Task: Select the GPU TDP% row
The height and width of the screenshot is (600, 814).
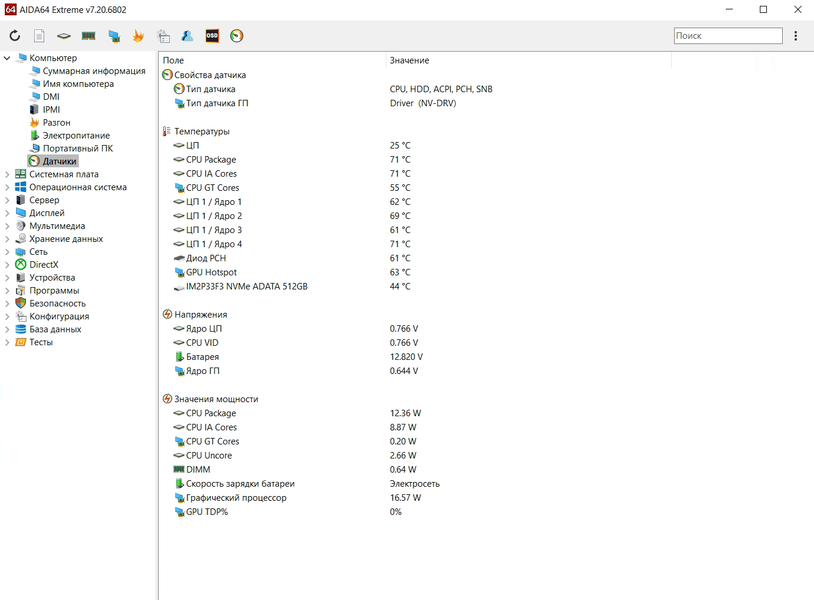Action: click(288, 512)
